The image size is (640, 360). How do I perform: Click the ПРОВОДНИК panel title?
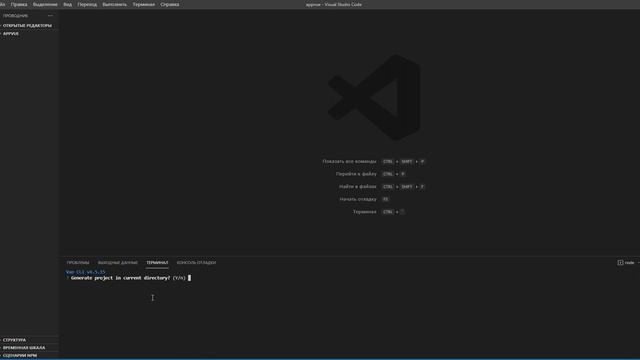(x=16, y=16)
